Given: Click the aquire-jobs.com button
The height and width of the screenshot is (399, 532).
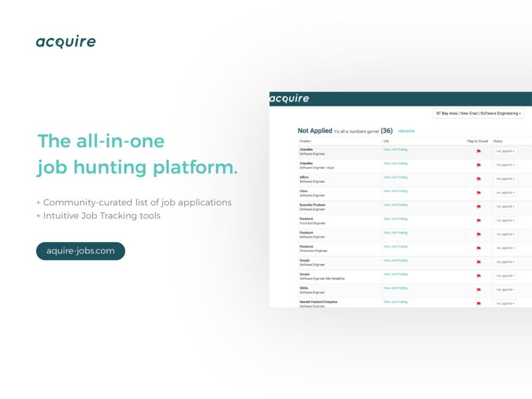Looking at the screenshot, I should (x=80, y=251).
